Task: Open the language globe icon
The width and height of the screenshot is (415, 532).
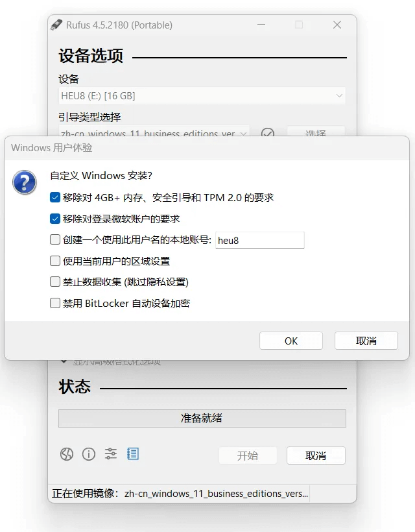Action: tap(67, 454)
